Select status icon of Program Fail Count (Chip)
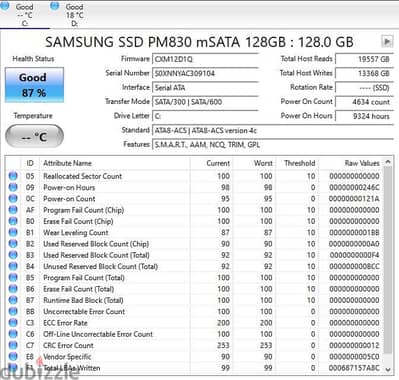 pos(13,210)
